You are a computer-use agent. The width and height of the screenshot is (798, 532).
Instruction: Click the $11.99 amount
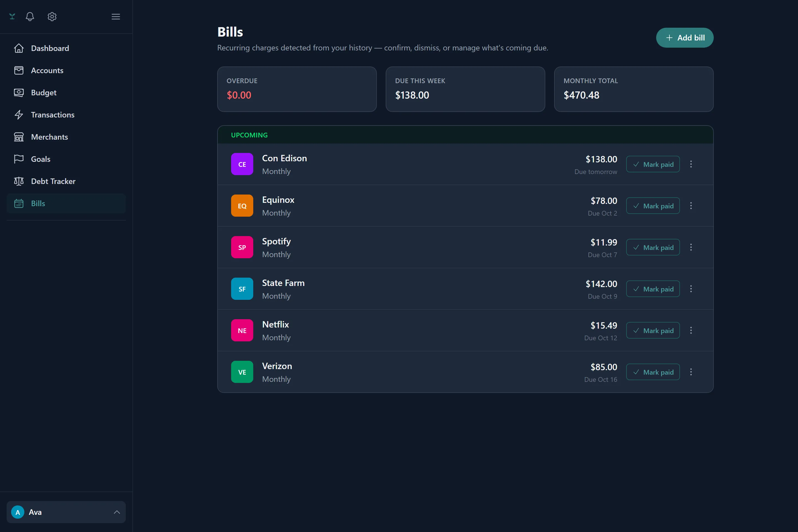(x=604, y=242)
